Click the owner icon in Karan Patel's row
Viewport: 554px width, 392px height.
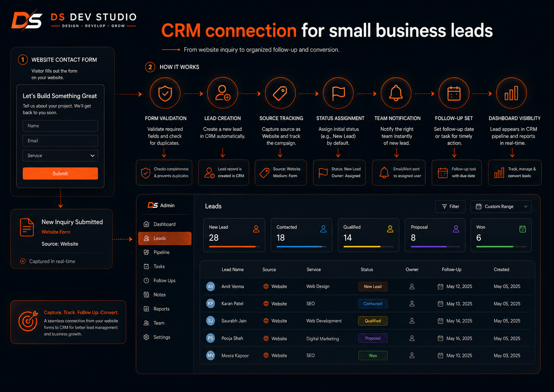tap(412, 304)
